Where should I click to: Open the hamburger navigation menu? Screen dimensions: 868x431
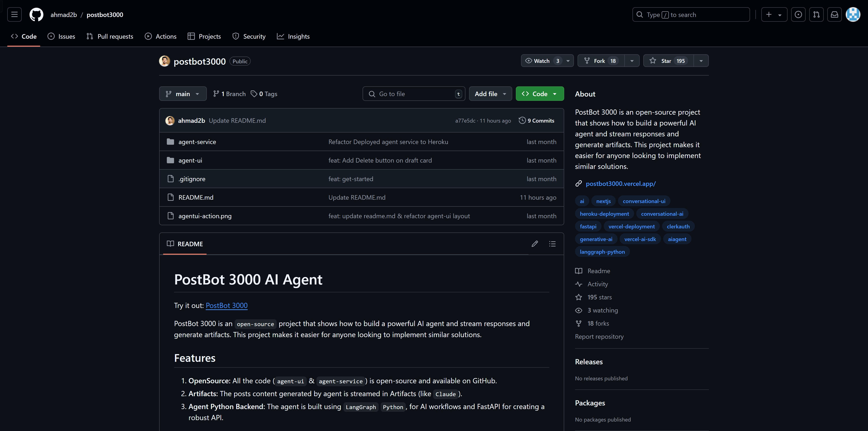(x=14, y=14)
